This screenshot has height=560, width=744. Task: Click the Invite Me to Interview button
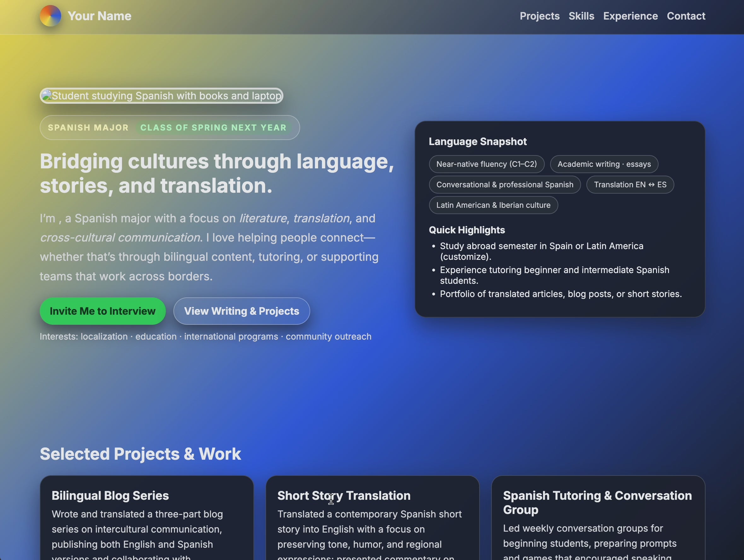(x=102, y=311)
